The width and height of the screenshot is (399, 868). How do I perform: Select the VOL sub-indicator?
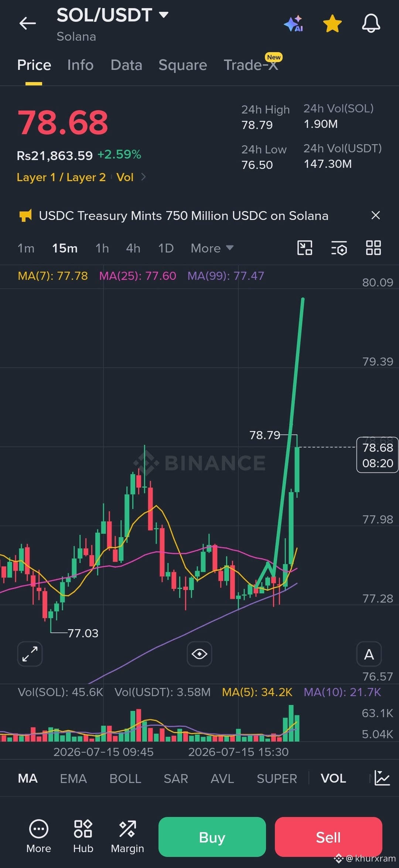(333, 778)
